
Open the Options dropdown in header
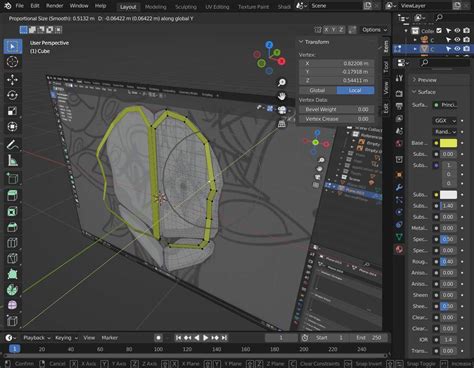(x=375, y=30)
